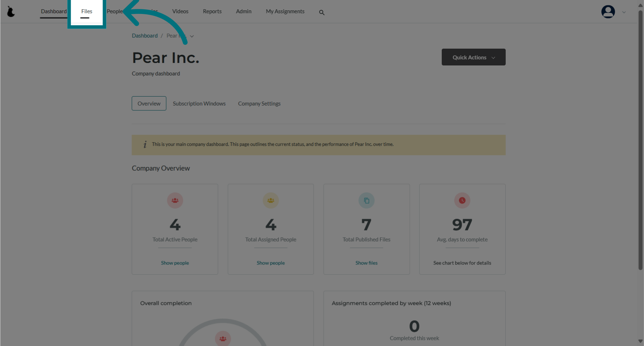
Task: Select the Overview tab
Action: [149, 103]
